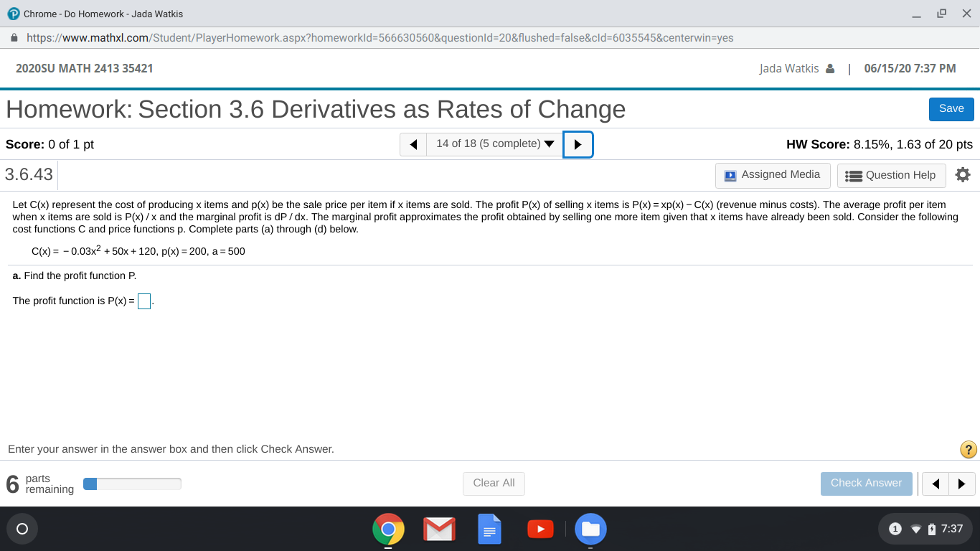Viewport: 980px width, 551px height.
Task: Click 'a. Find the profit function P.' text
Action: pos(75,275)
